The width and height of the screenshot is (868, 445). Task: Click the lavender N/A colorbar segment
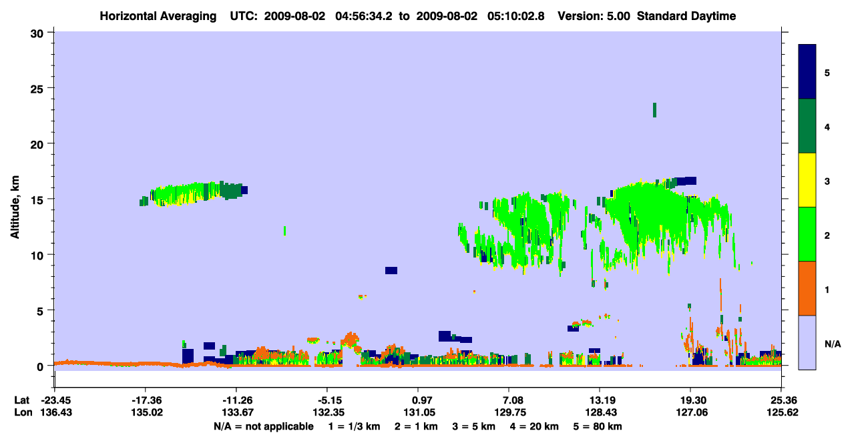[x=807, y=342]
